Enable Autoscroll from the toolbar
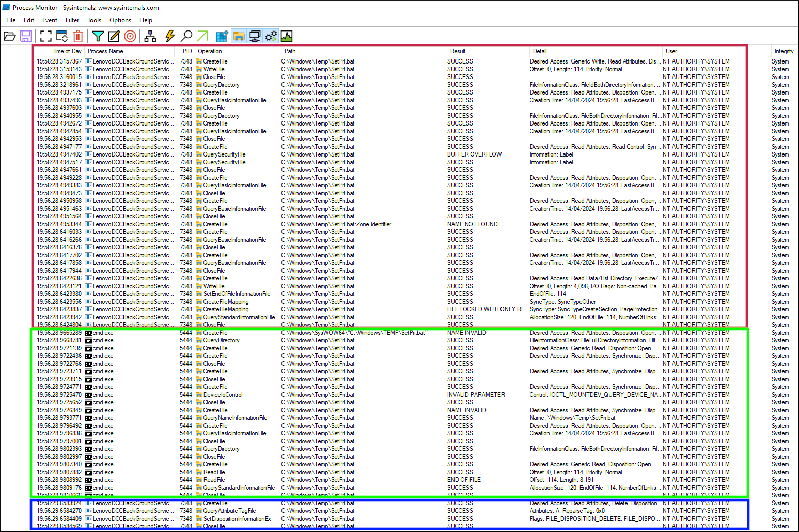 coord(62,36)
